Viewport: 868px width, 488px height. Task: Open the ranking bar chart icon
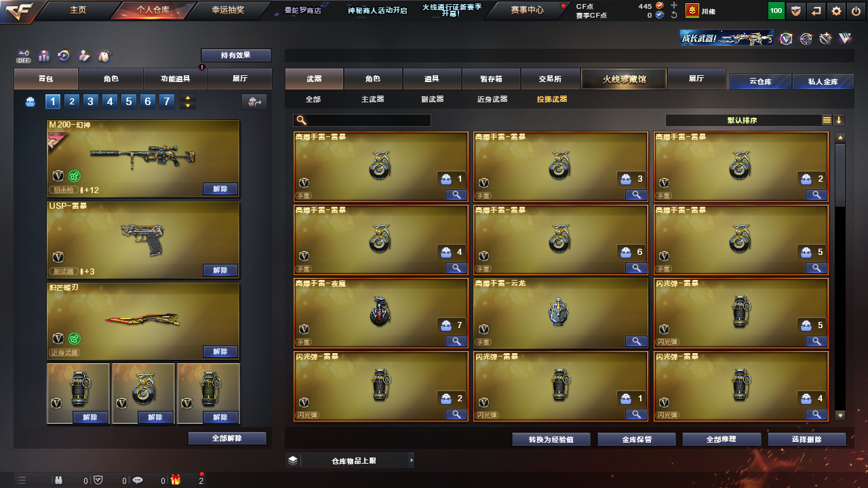click(44, 56)
